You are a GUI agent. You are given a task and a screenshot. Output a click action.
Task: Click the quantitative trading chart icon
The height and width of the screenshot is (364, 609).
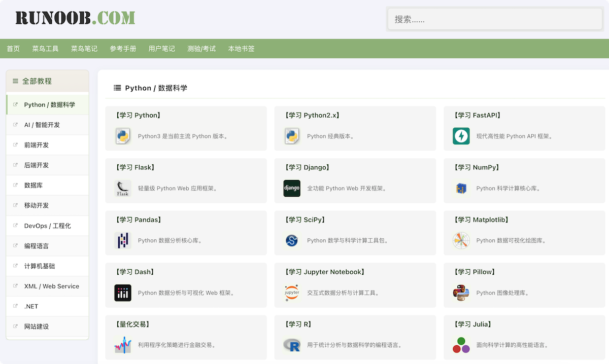click(123, 345)
